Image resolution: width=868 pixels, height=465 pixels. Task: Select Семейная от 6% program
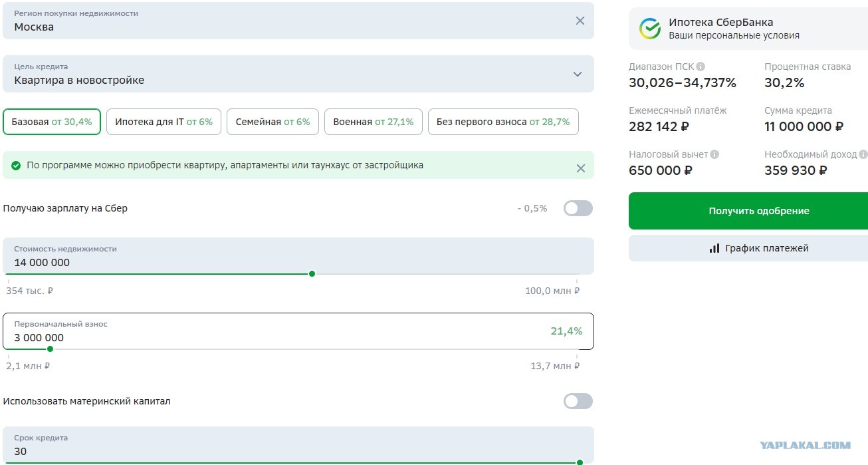(272, 122)
